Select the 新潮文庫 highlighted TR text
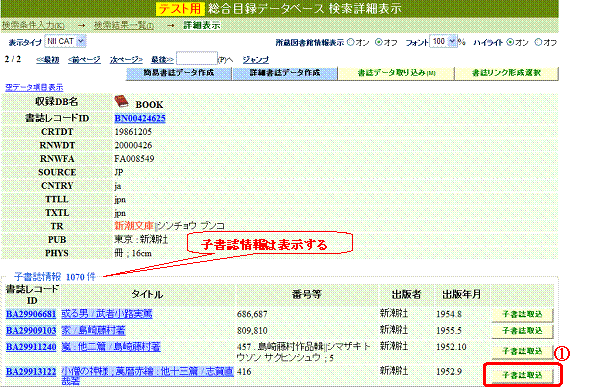589x387 pixels. pyautogui.click(x=134, y=226)
